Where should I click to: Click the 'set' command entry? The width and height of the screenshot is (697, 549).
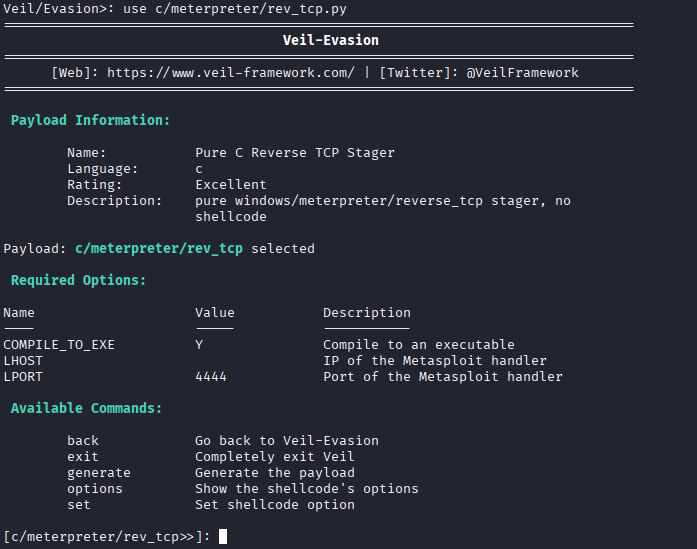[79, 505]
